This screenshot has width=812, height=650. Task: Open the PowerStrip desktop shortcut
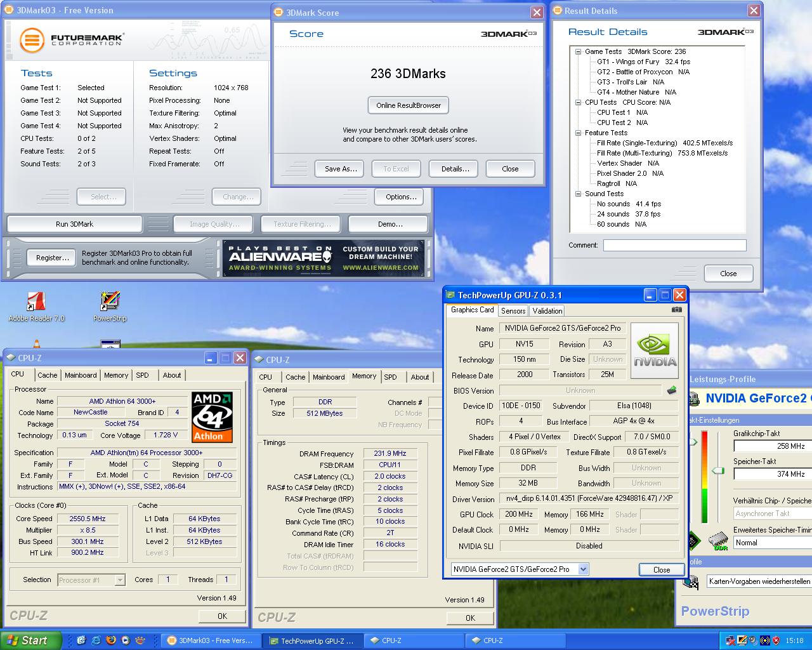pos(110,307)
